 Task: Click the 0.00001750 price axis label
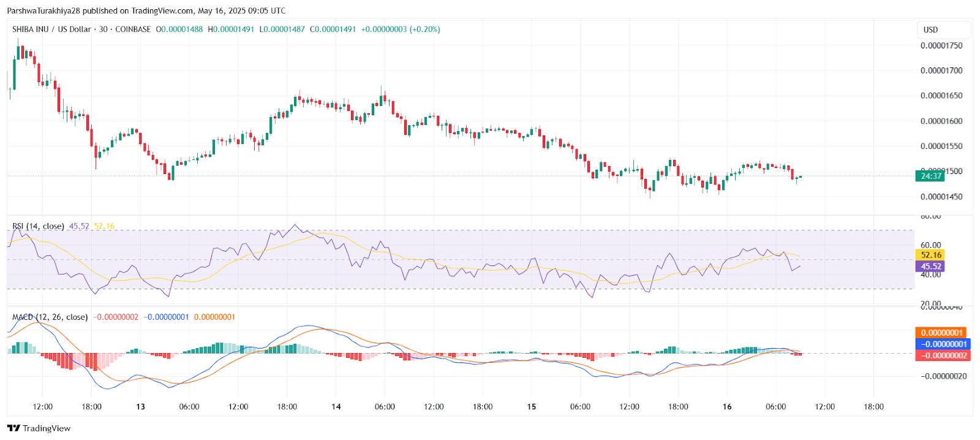tap(941, 45)
